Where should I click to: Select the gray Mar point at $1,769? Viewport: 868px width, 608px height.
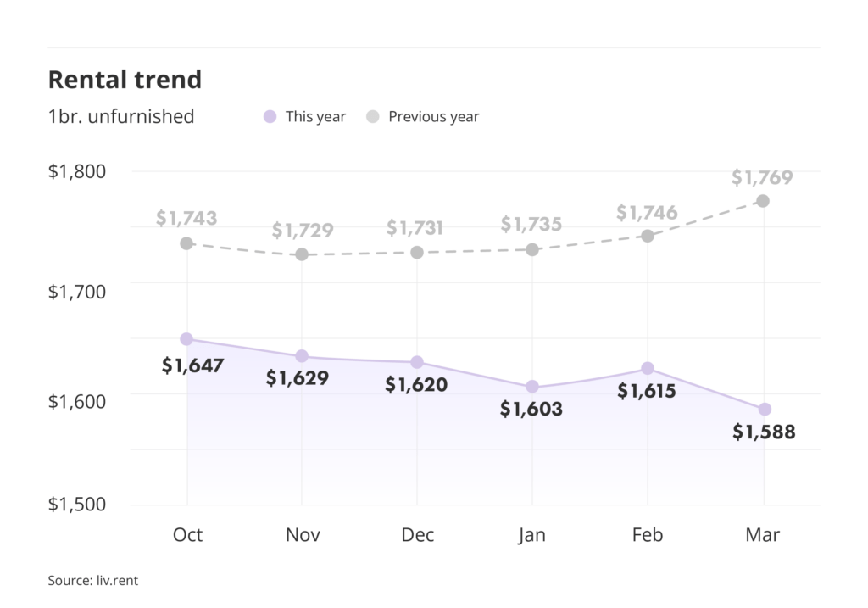[x=763, y=201]
